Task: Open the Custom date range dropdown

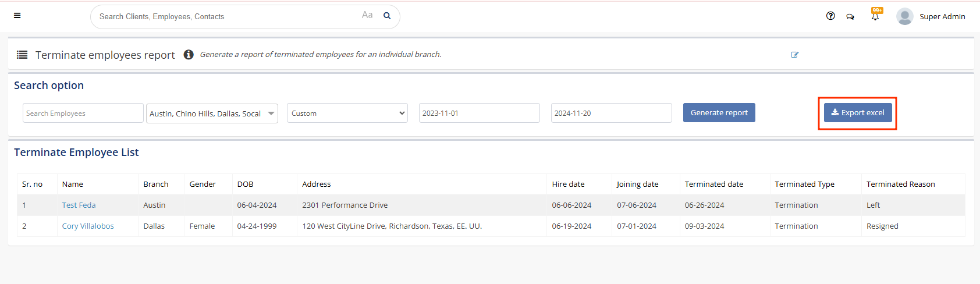Action: tap(347, 113)
